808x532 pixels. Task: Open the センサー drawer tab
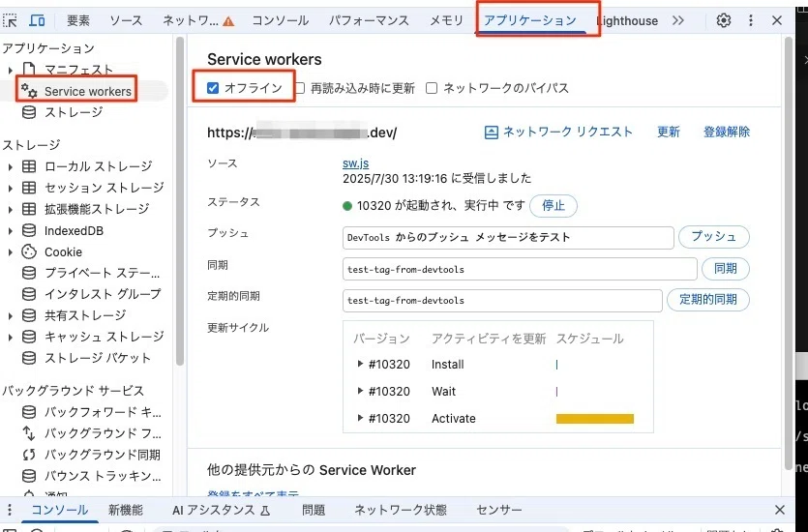(499, 510)
